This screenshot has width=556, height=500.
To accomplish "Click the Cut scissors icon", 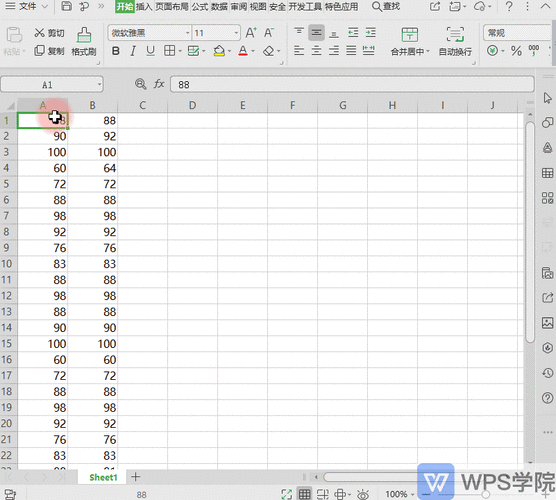I will pos(39,33).
